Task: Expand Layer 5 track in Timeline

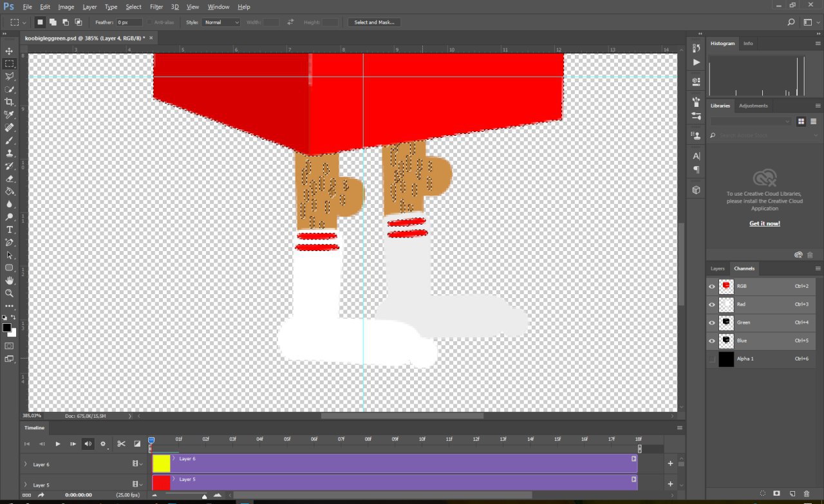Action: coord(25,484)
